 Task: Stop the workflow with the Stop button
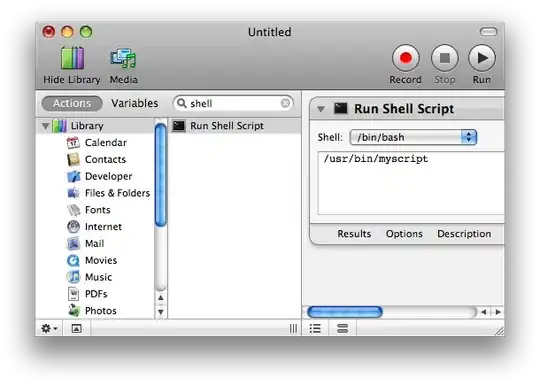pyautogui.click(x=444, y=58)
